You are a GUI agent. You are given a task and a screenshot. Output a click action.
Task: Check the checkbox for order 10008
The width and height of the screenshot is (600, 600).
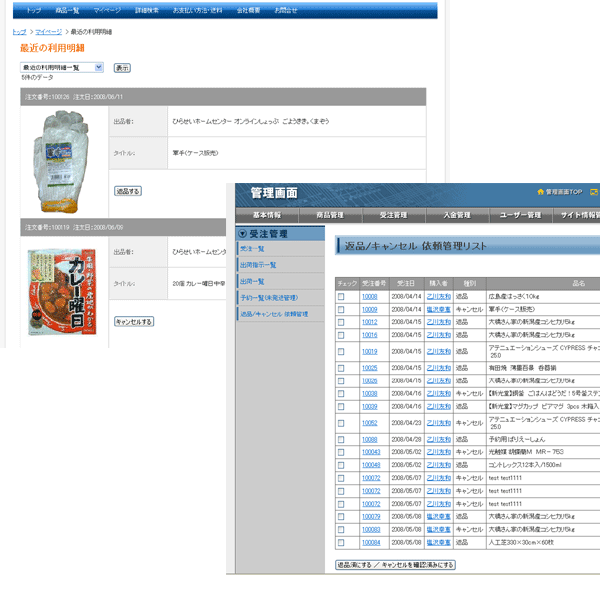pos(341,297)
